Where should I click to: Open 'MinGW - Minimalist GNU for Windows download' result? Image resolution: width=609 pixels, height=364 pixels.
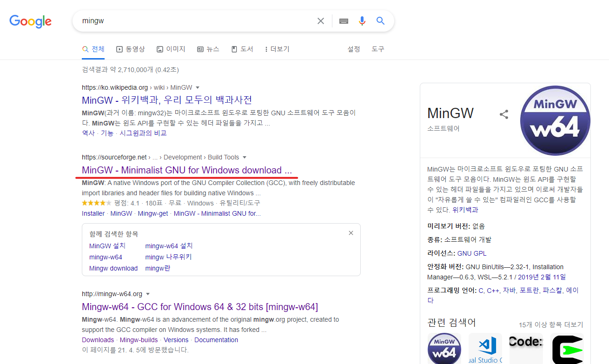point(187,170)
